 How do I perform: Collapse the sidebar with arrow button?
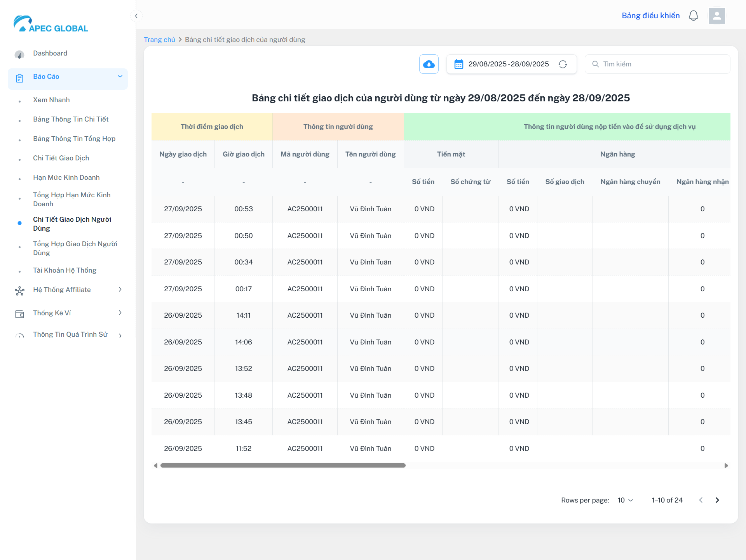click(136, 16)
